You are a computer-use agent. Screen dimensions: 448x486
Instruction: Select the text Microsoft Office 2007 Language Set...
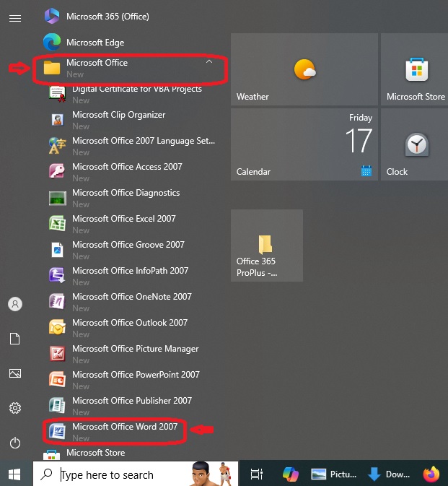click(x=144, y=141)
